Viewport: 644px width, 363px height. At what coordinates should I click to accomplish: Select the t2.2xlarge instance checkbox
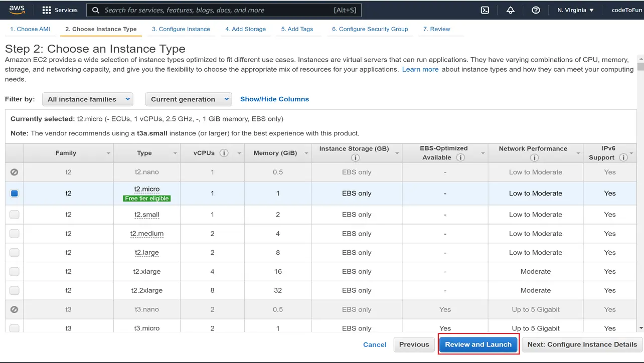point(15,290)
